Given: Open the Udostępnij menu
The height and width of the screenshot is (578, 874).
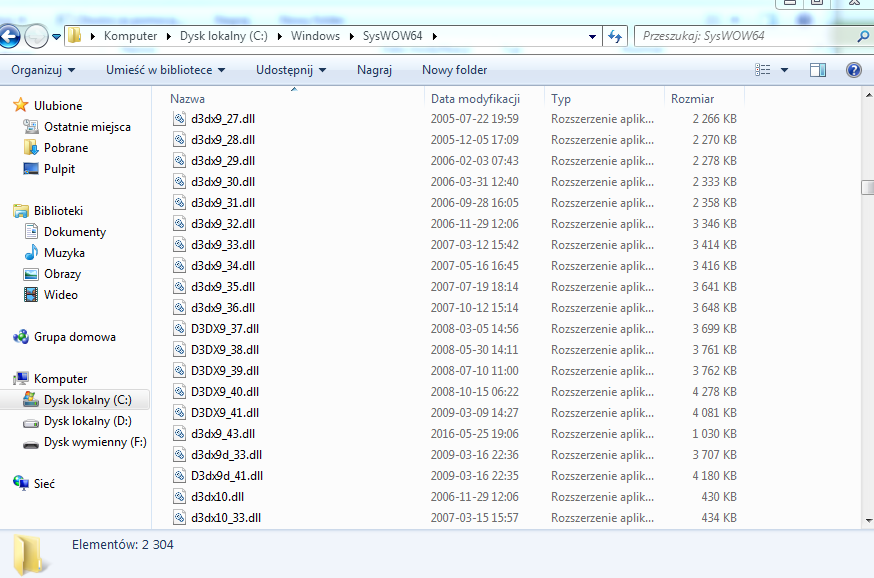Looking at the screenshot, I should point(291,70).
